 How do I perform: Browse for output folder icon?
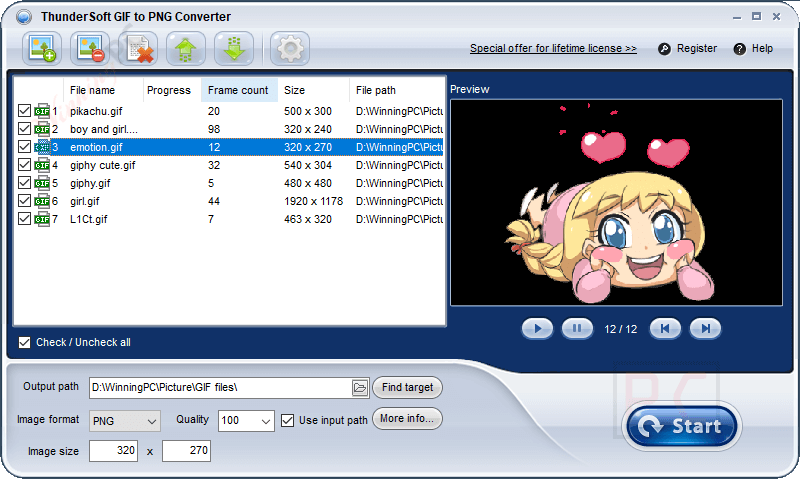pyautogui.click(x=360, y=388)
